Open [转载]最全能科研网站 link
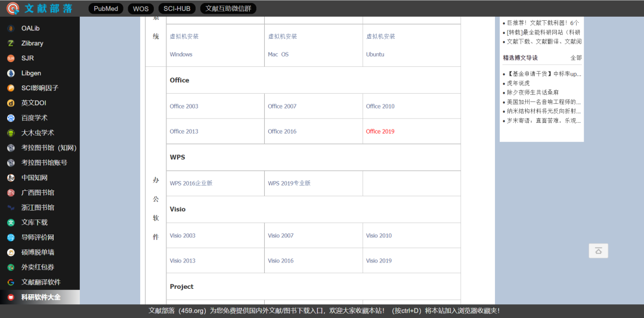 click(x=544, y=32)
